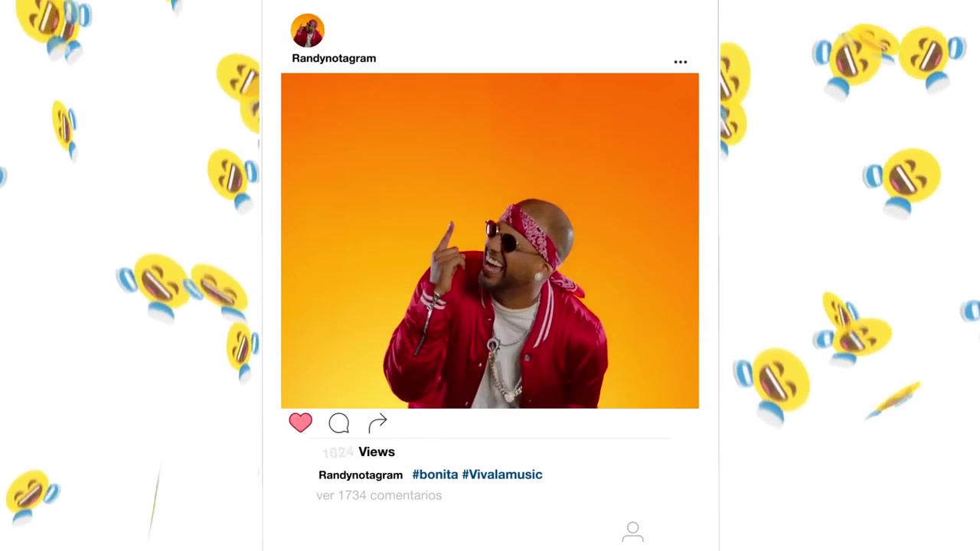Like the post with the heart icon
Viewport: 980px width, 551px height.
click(300, 422)
